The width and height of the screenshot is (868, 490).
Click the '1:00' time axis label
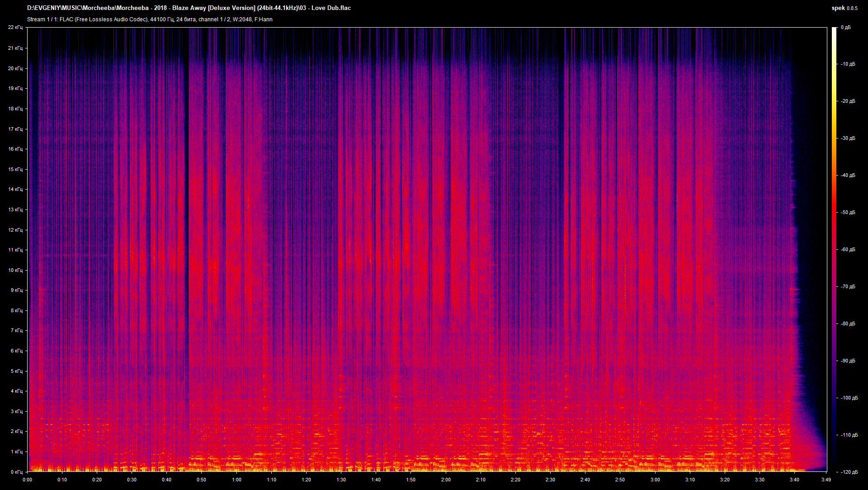[236, 480]
